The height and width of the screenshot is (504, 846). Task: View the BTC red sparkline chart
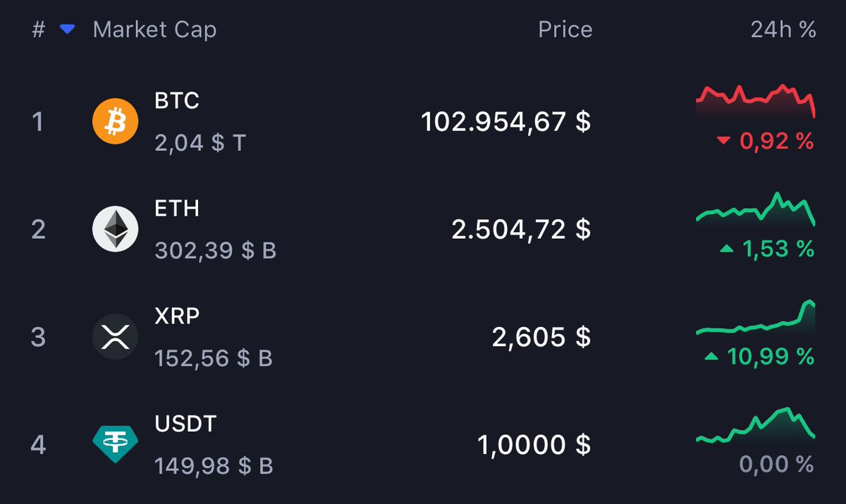(756, 102)
